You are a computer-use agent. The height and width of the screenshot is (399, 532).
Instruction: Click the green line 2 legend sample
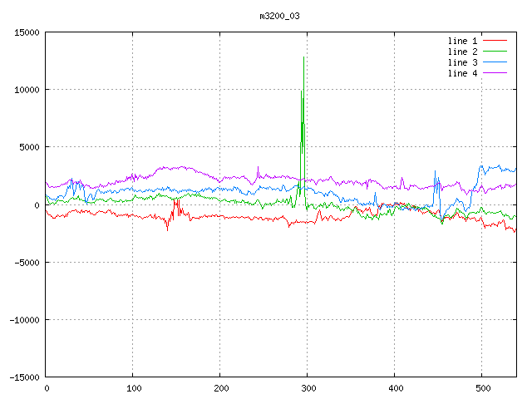[x=495, y=52]
